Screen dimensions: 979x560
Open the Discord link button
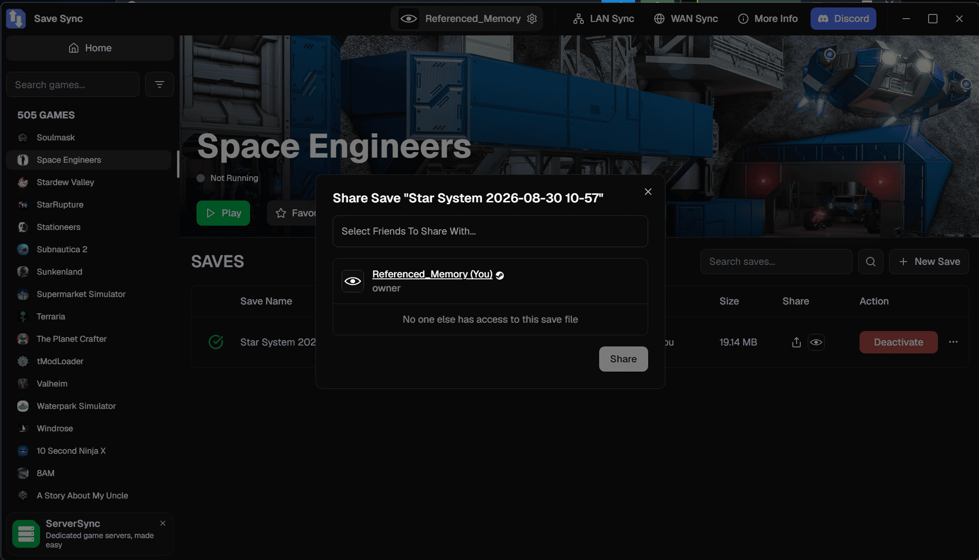coord(843,19)
